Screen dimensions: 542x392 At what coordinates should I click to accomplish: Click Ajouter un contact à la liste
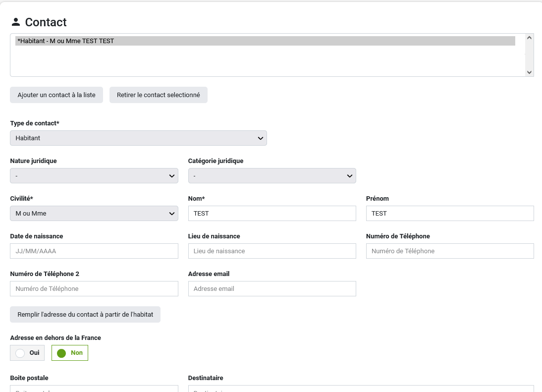pos(56,95)
